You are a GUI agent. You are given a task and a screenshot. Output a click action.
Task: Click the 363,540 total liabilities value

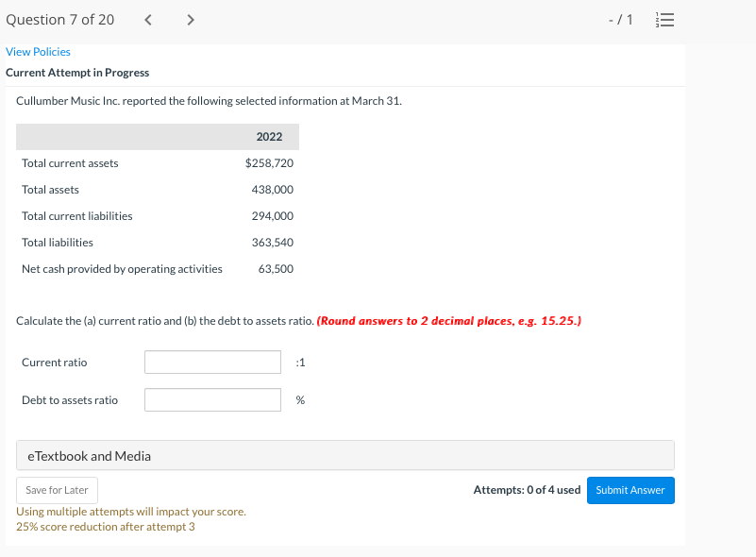coord(273,243)
